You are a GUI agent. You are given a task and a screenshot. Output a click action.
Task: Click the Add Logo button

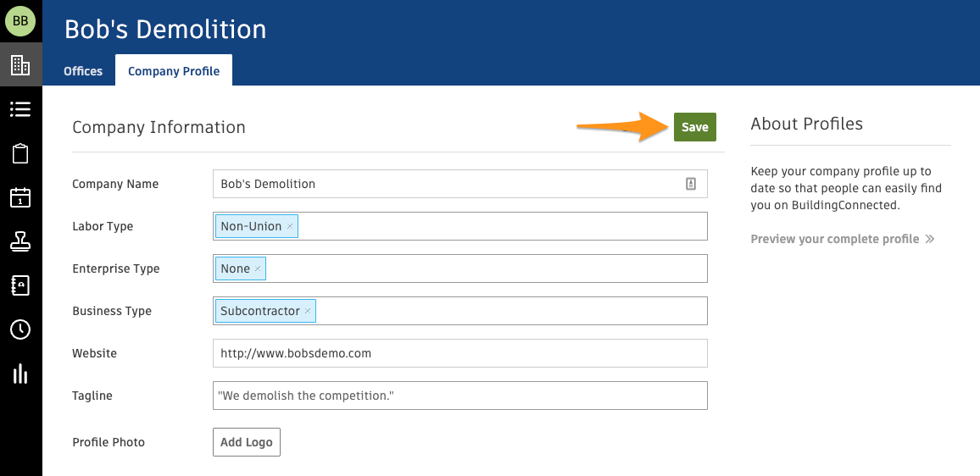(246, 442)
